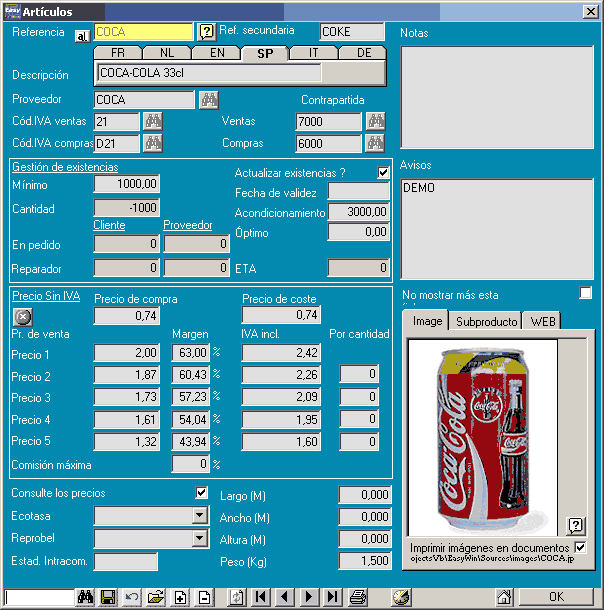The width and height of the screenshot is (604, 610).
Task: Open the Reprobel dropdown
Action: click(x=200, y=538)
